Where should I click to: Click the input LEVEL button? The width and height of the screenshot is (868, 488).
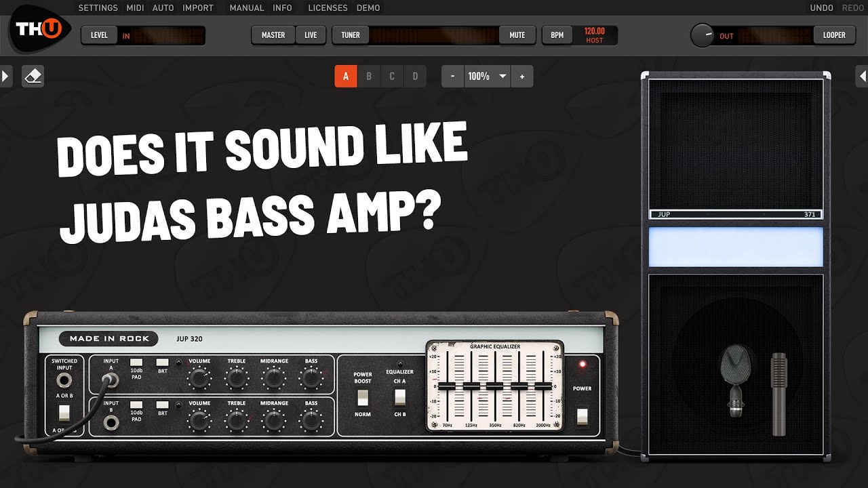(x=100, y=35)
